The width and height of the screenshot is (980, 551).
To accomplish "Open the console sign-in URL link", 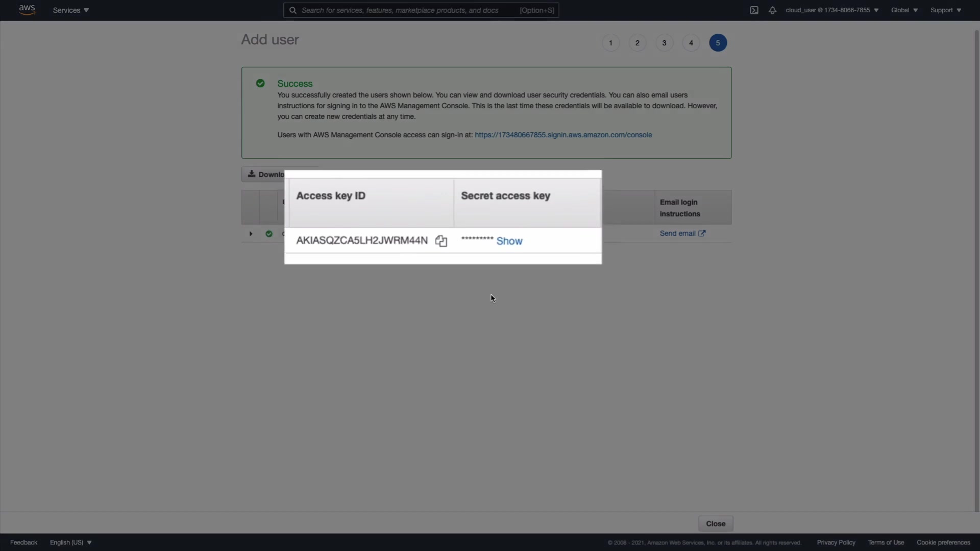I will click(x=563, y=135).
